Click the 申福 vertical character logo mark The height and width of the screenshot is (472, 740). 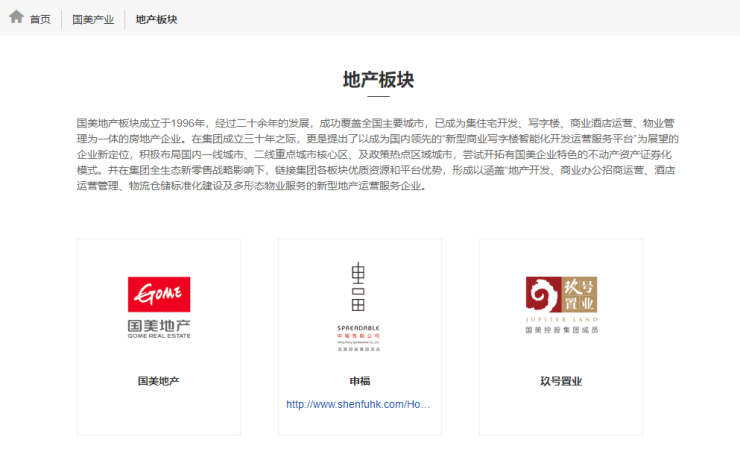point(359,288)
